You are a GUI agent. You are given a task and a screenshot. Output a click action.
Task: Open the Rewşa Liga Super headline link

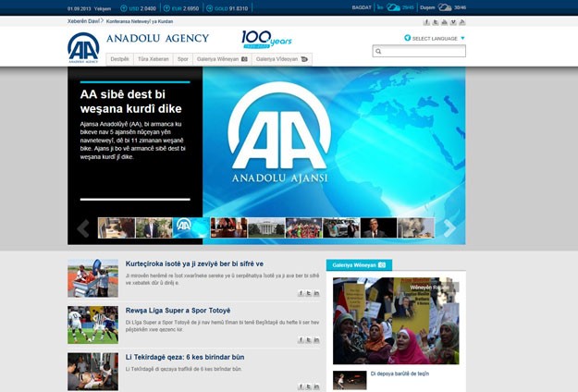[178, 311]
